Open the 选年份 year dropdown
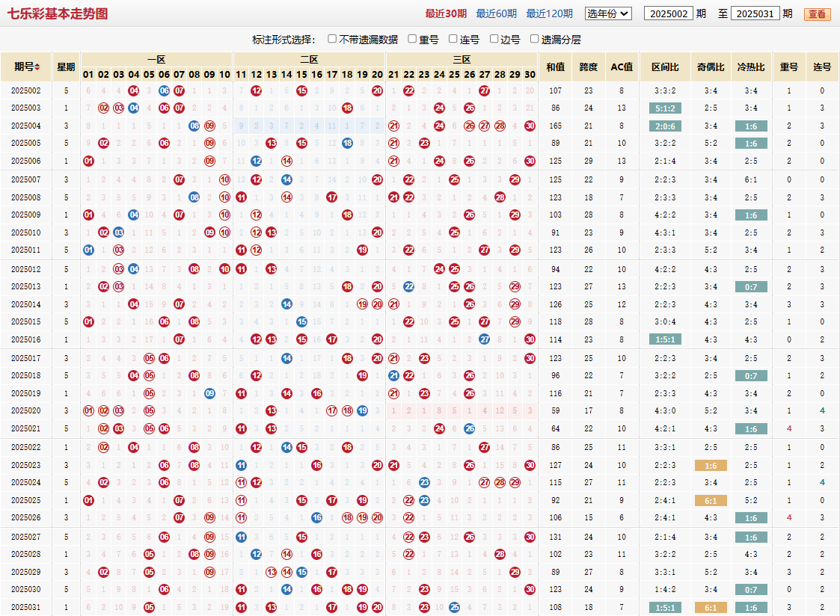 609,13
